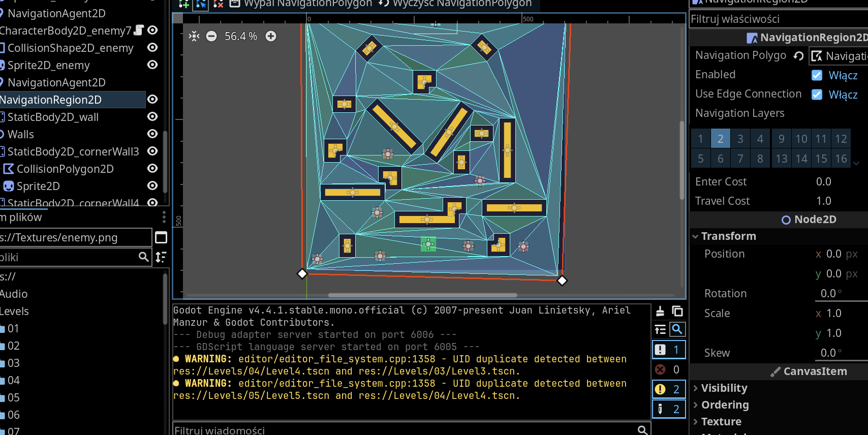Open Audio folder in filesystem
This screenshot has width=868, height=435.
tap(14, 294)
